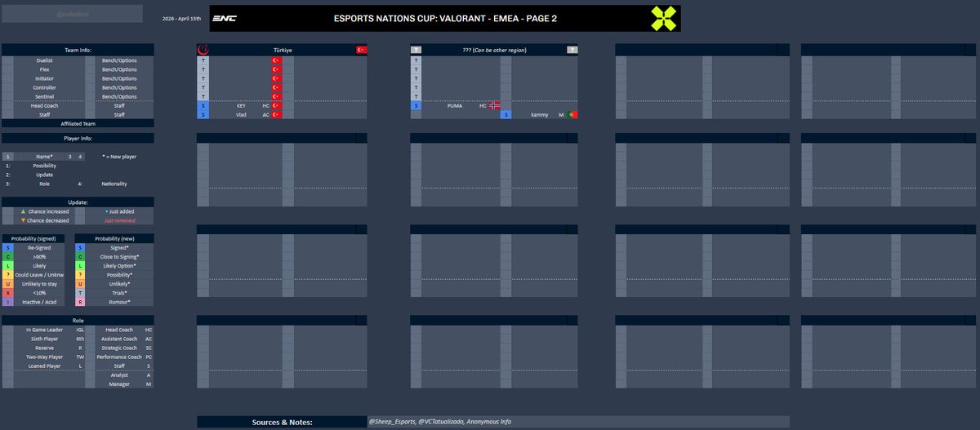Click the question mark badge right of the unknown team header

[572, 50]
